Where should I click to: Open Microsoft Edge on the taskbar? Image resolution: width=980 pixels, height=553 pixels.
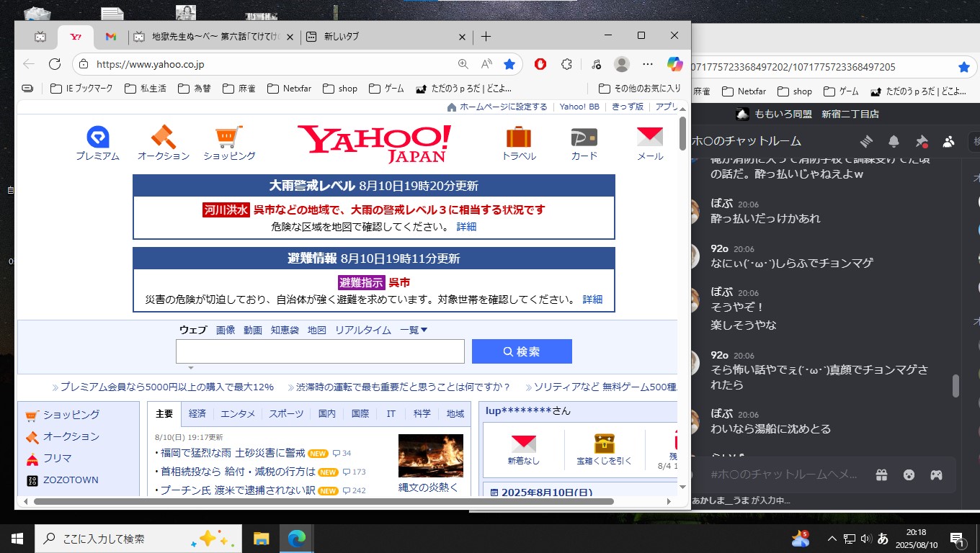(296, 538)
